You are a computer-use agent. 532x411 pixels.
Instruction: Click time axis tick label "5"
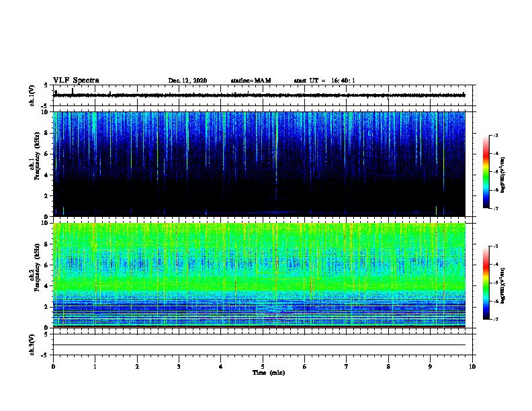click(x=263, y=367)
